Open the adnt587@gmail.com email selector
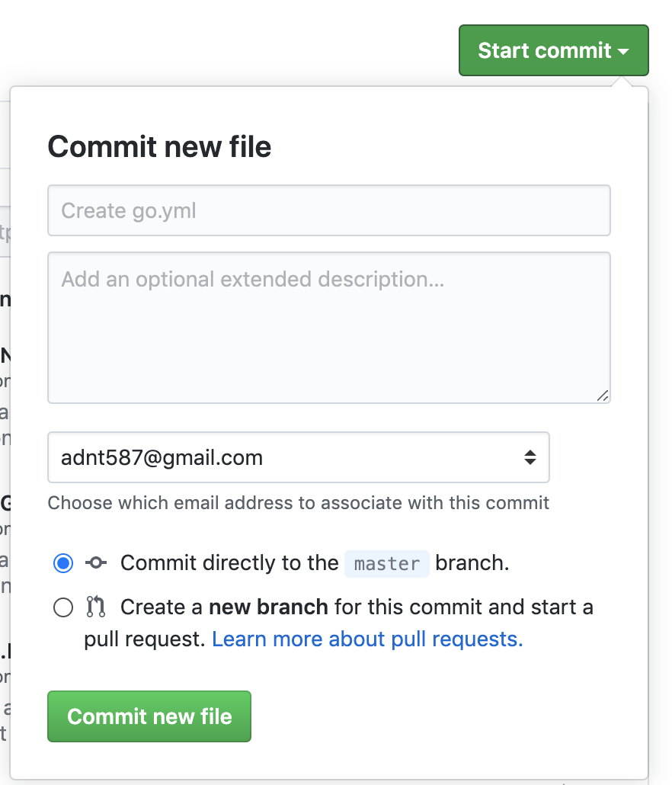This screenshot has width=672, height=785. pyautogui.click(x=298, y=457)
